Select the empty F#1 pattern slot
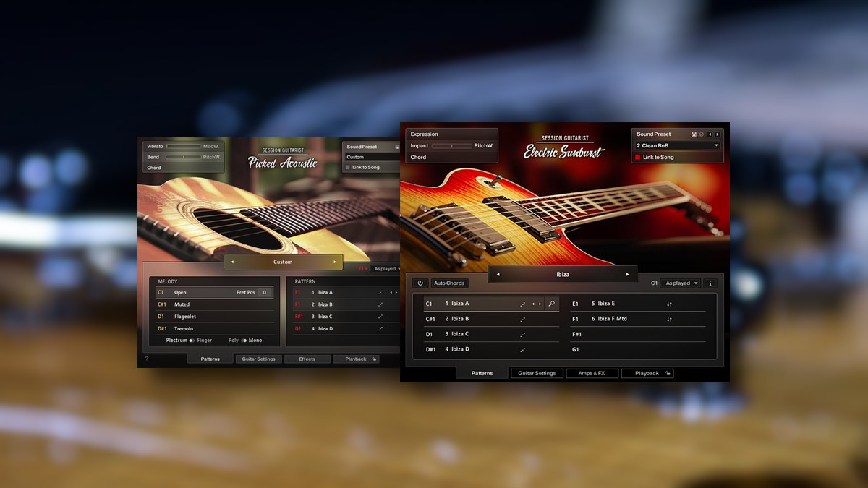Screen dimensions: 868x488 click(637, 334)
